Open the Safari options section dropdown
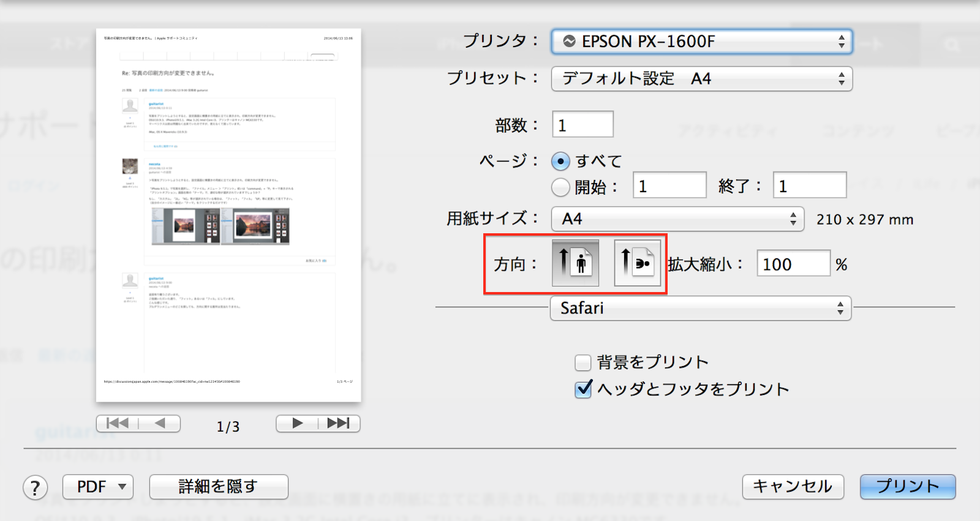The height and width of the screenshot is (521, 980). click(x=701, y=308)
